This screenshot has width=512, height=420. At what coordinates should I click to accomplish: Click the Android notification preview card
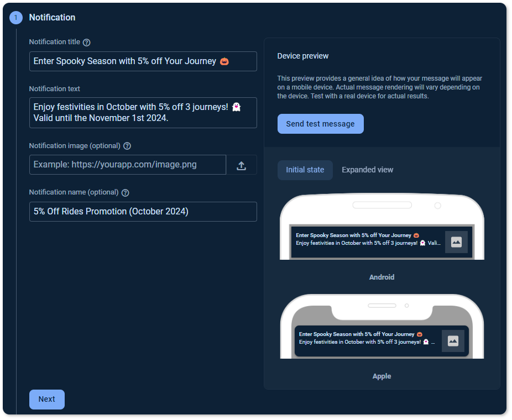click(382, 243)
